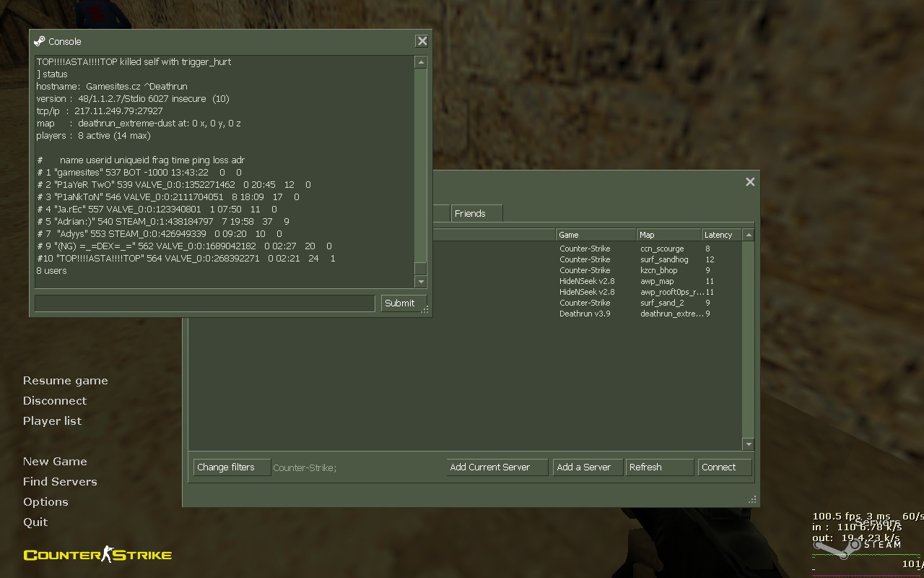The height and width of the screenshot is (578, 924).
Task: Open the Player list menu item
Action: point(52,421)
